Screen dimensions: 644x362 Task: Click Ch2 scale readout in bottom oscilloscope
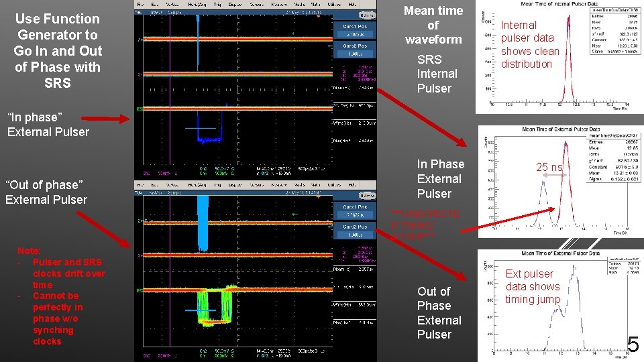pos(217,351)
